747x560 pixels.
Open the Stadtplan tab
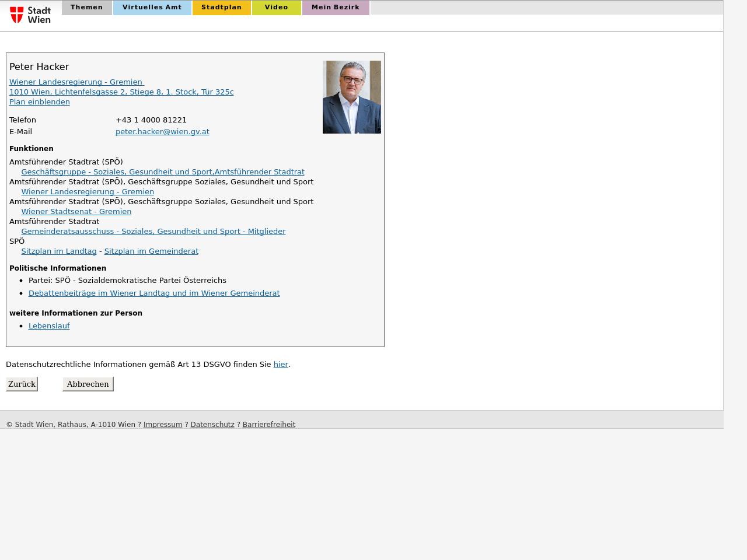pos(221,8)
